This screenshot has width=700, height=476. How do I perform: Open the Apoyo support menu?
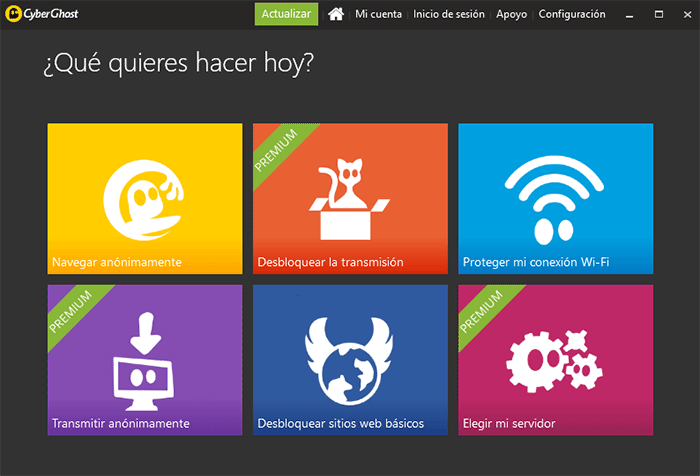pos(511,14)
